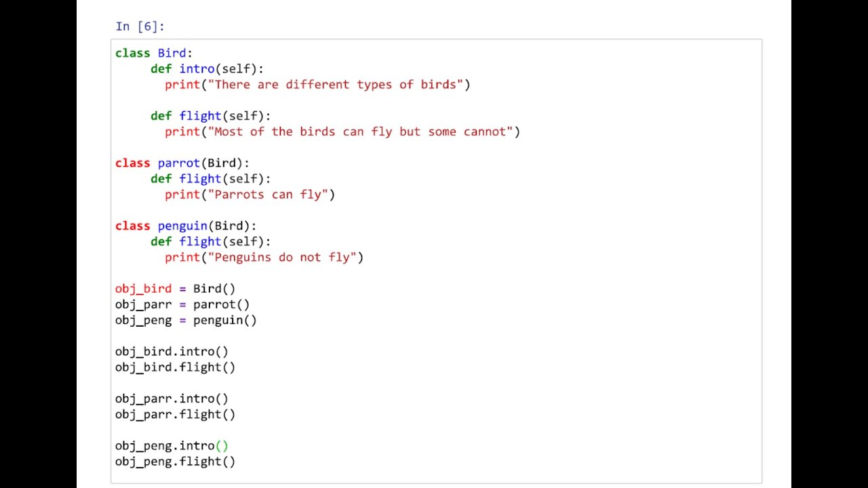This screenshot has width=868, height=488.
Task: Click 'def intro(self):' line
Action: (x=208, y=68)
